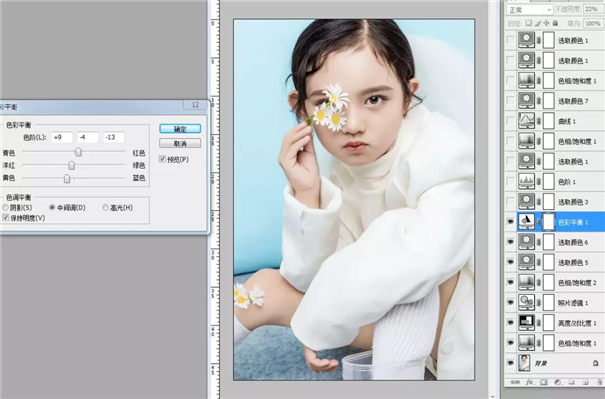
Task: Toggle the 保持明度(V) checkbox
Action: pyautogui.click(x=6, y=218)
